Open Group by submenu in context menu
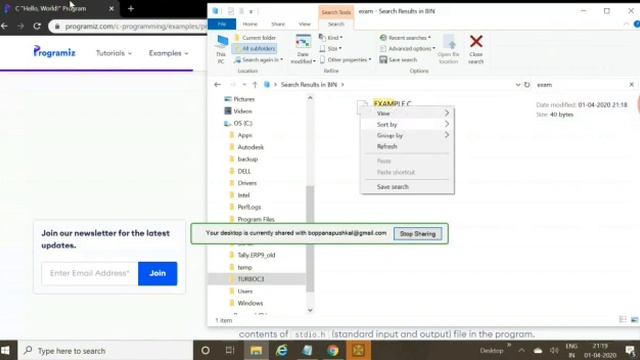Viewport: 640px width, 360px height. pyautogui.click(x=407, y=135)
